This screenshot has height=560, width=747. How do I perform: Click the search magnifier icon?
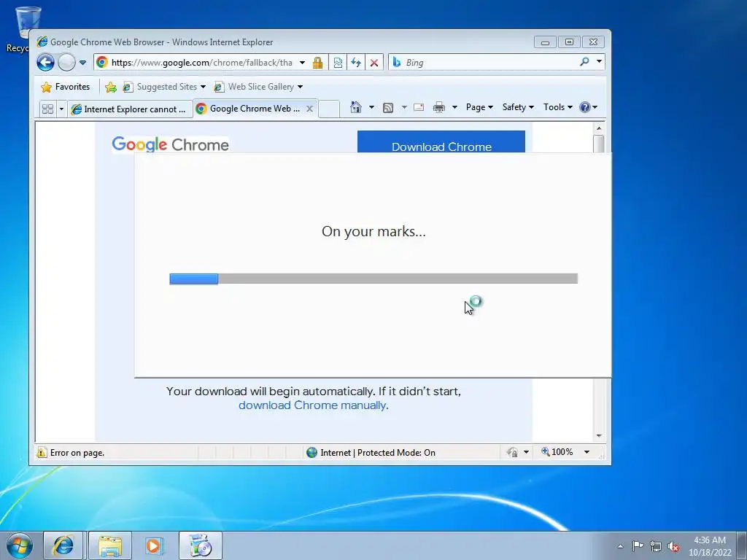(x=584, y=62)
